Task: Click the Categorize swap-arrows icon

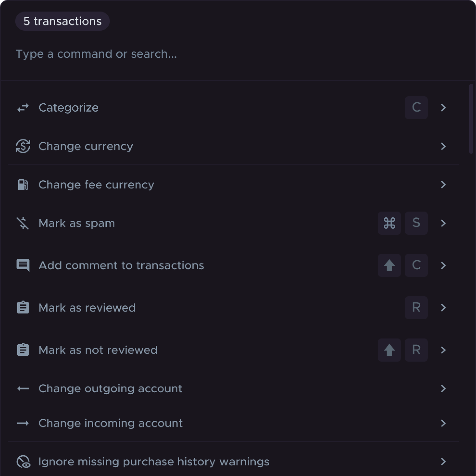Action: pyautogui.click(x=23, y=108)
